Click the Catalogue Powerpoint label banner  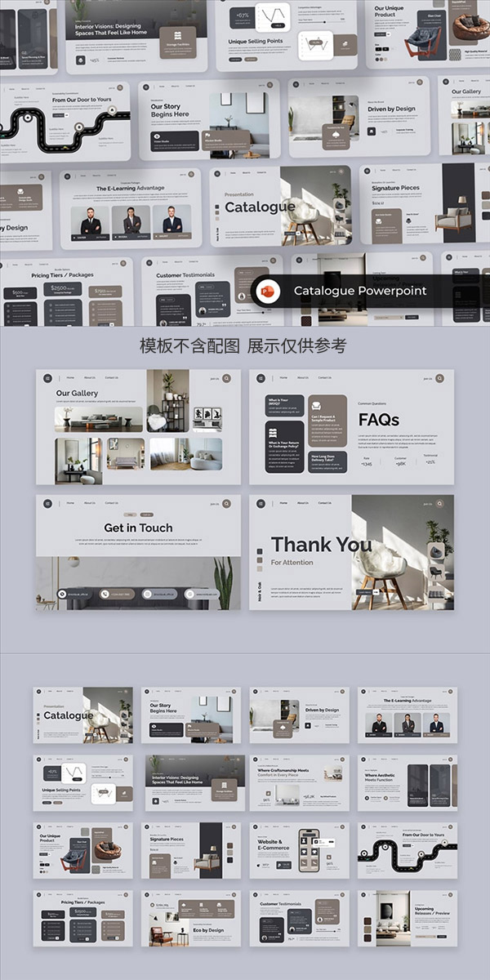point(359,291)
